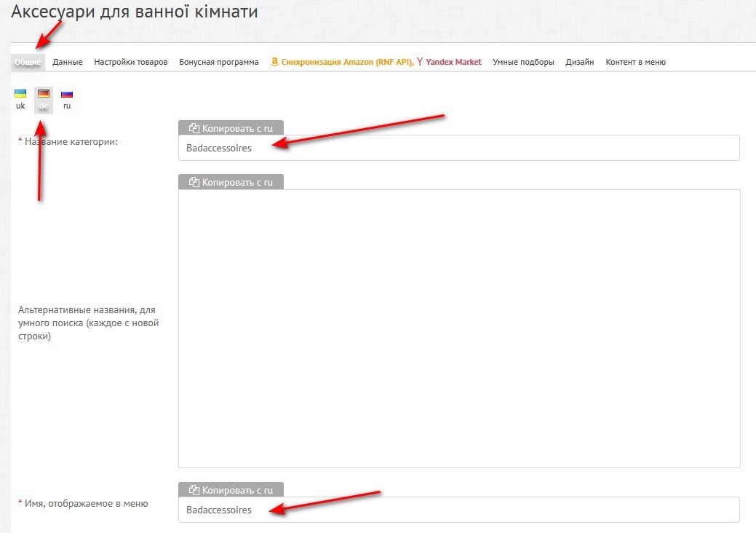This screenshot has height=533, width=756.
Task: Copy the menu display name from ru
Action: coord(231,490)
